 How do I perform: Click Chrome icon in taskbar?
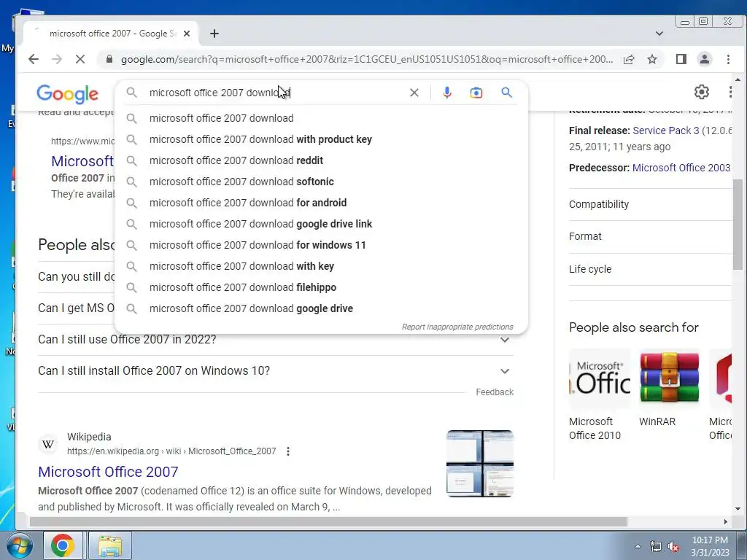tap(63, 545)
